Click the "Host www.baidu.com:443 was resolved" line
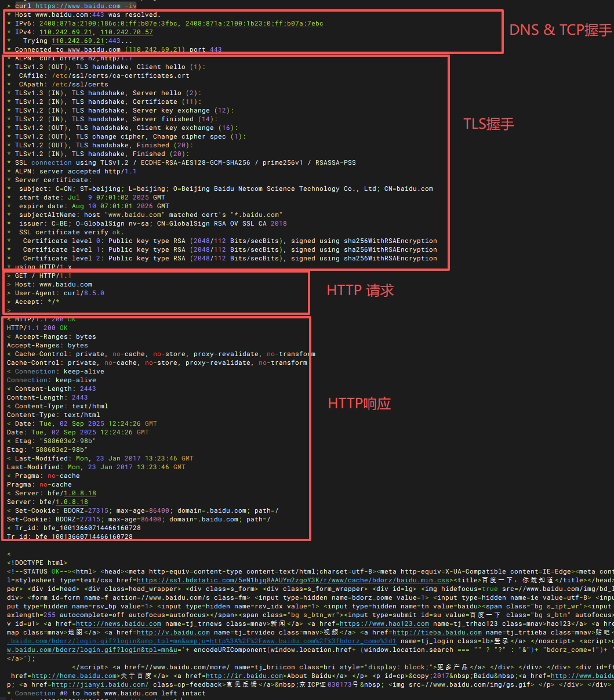The image size is (614, 700). 84,14
